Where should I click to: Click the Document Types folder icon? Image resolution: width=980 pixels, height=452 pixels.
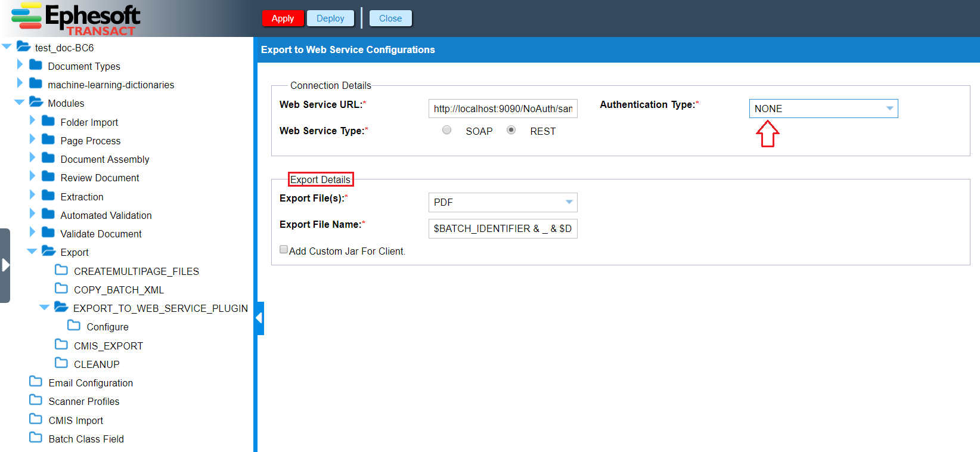(36, 65)
